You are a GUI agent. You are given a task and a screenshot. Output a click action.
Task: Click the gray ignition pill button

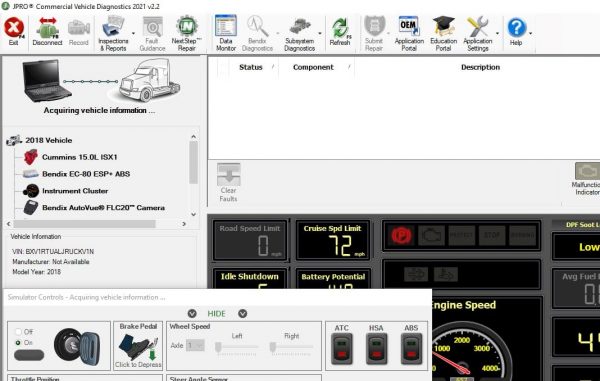coord(29,355)
